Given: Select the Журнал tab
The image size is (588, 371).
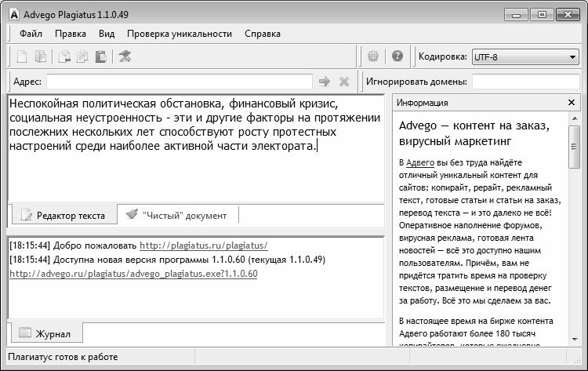Looking at the screenshot, I should tap(46, 334).
